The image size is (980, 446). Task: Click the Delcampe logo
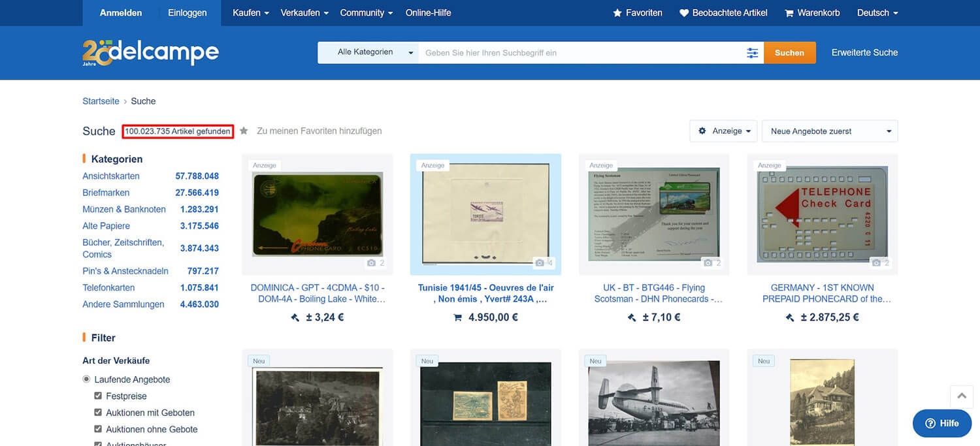click(150, 52)
